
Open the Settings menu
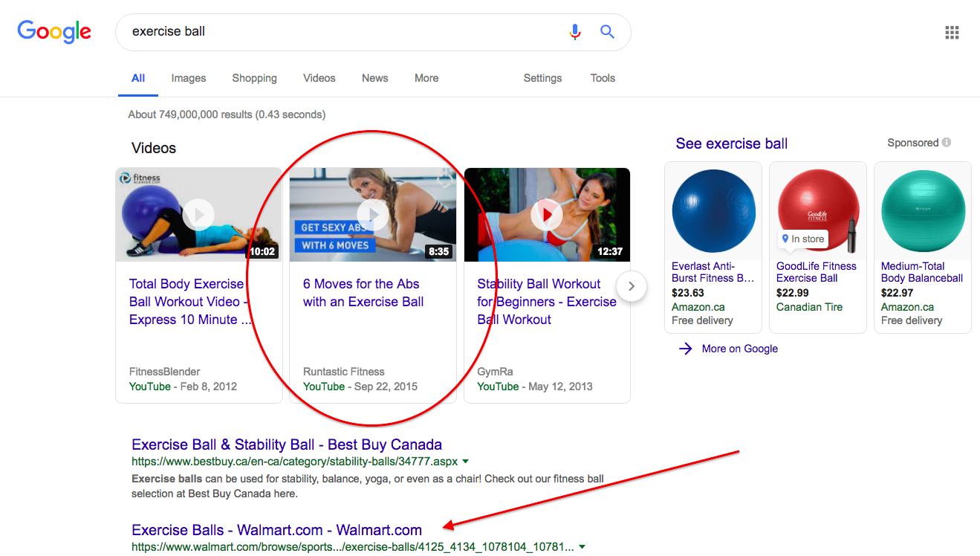pyautogui.click(x=542, y=78)
